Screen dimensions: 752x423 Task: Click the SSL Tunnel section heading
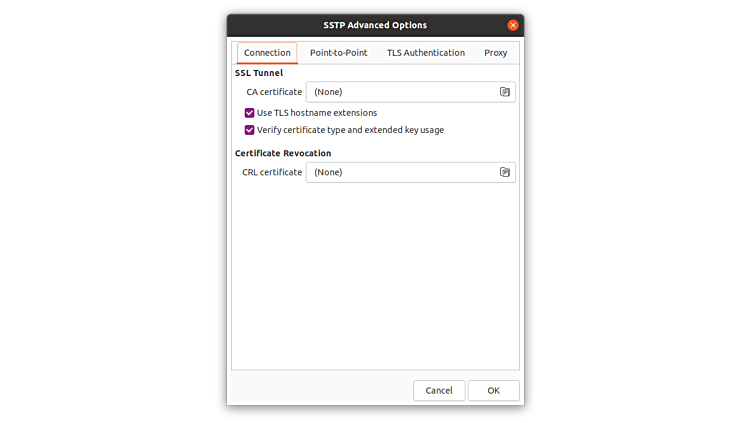(x=259, y=73)
